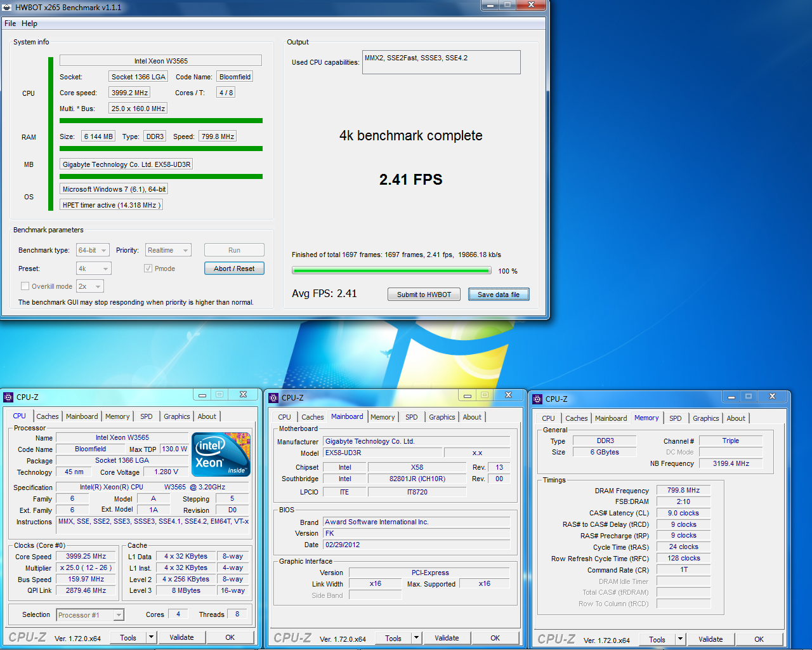Screen dimensions: 812x650
Task: Open the Preset 4k dropdown
Action: click(94, 269)
